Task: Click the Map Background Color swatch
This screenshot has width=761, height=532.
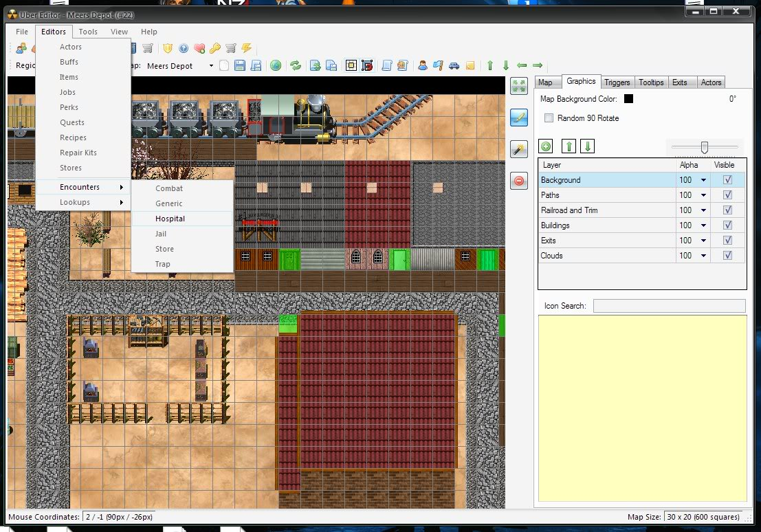Action: (x=628, y=99)
